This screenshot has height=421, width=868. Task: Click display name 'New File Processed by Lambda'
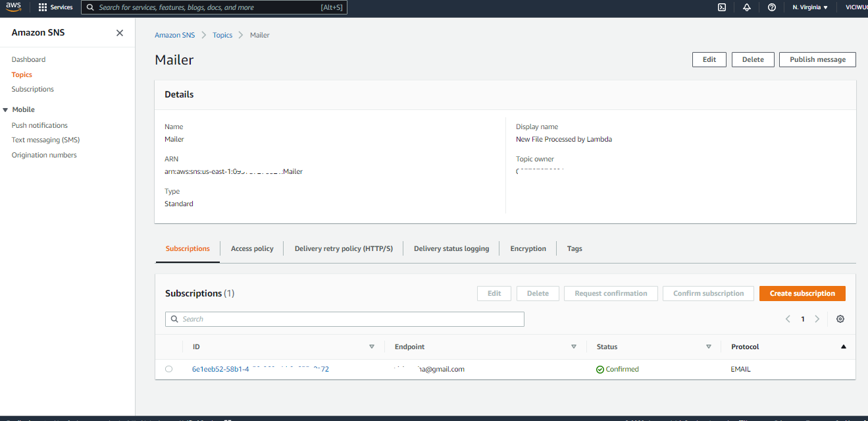point(564,139)
